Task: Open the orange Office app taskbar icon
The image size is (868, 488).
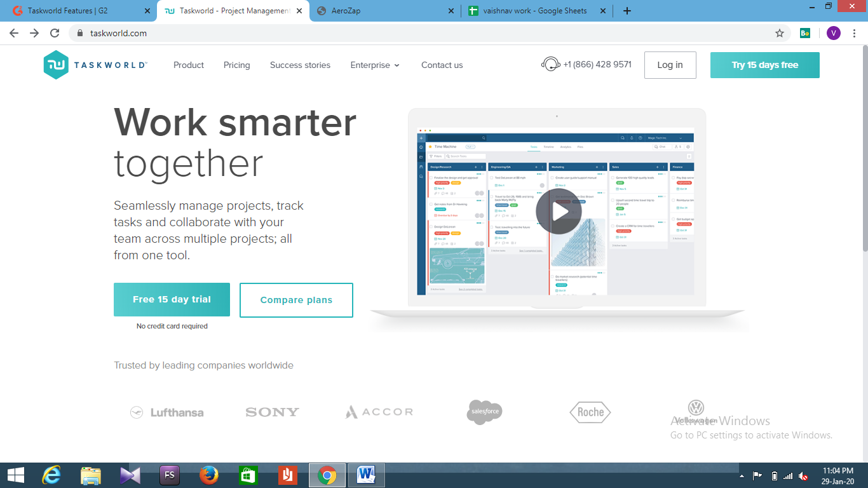Action: click(288, 475)
